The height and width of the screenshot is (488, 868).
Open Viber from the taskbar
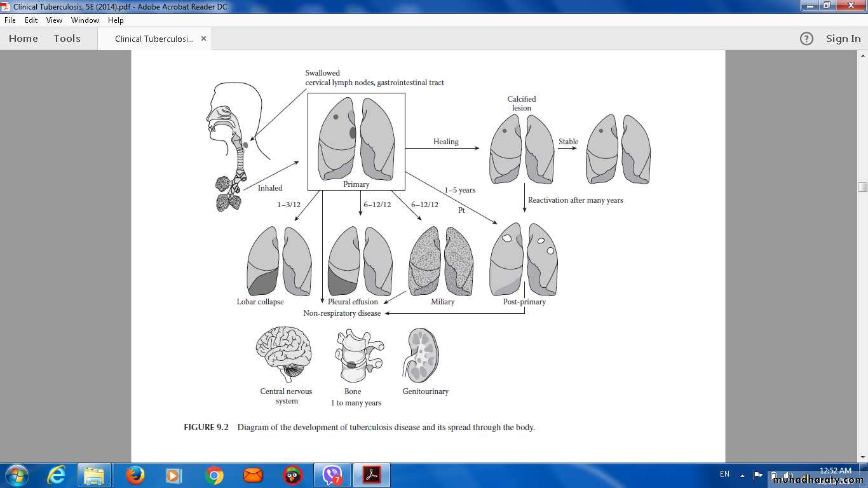[332, 475]
